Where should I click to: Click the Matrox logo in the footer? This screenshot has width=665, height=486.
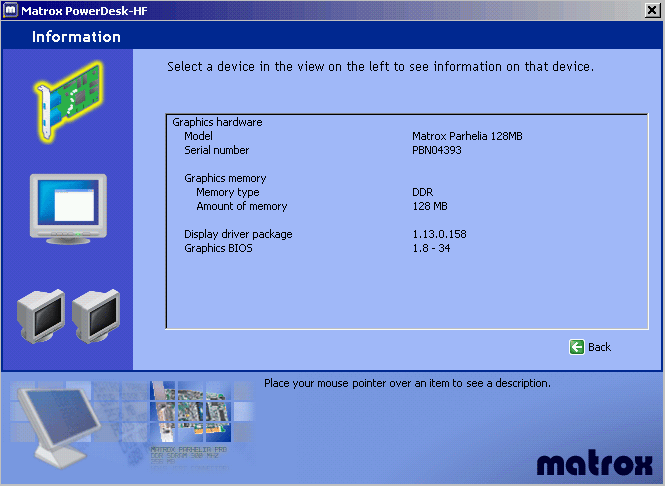594,464
